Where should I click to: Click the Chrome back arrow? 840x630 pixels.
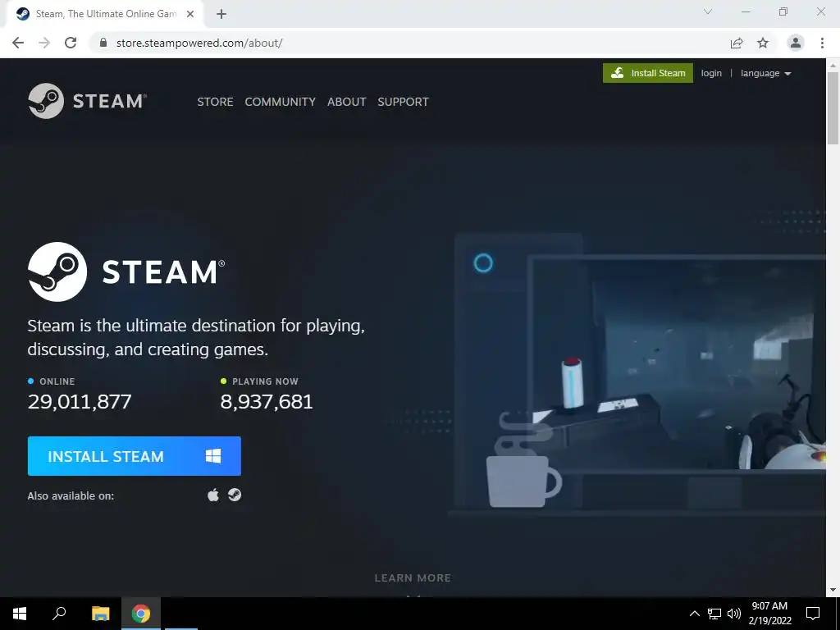[x=18, y=43]
